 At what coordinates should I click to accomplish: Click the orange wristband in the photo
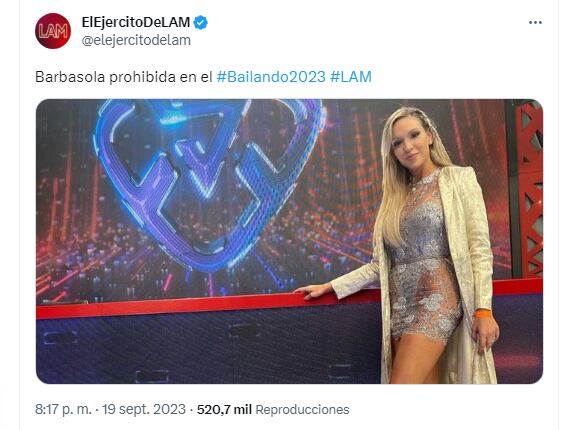[483, 313]
